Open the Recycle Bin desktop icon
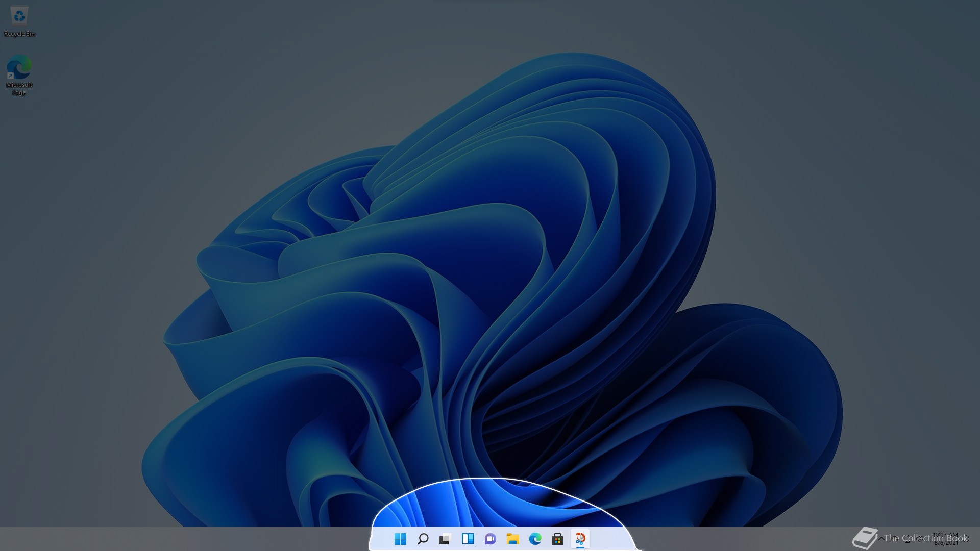This screenshot has width=980, height=551. 19,16
